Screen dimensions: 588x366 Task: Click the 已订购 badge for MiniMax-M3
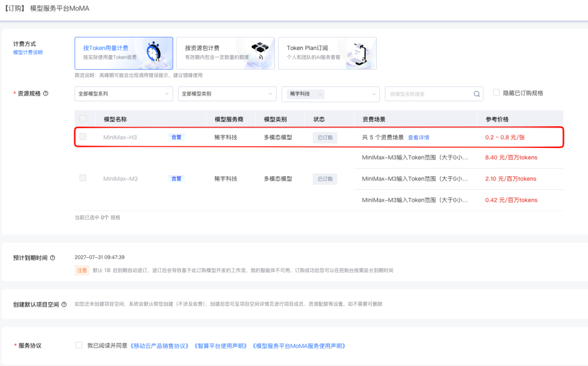(x=325, y=179)
